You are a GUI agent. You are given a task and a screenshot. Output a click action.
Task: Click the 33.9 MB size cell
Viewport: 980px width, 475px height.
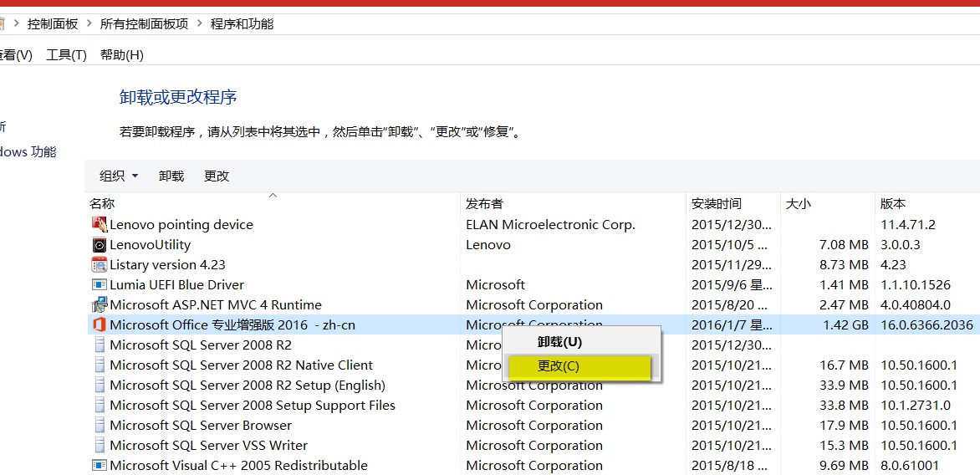844,385
